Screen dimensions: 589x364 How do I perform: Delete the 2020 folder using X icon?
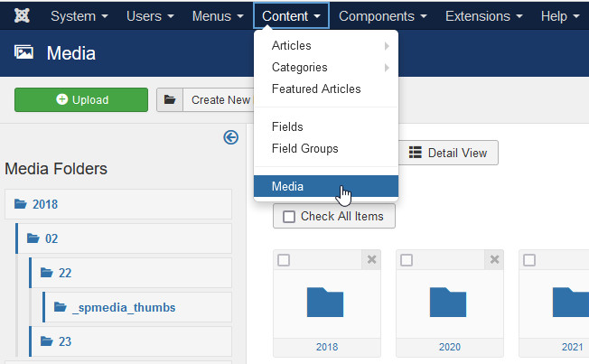click(494, 260)
